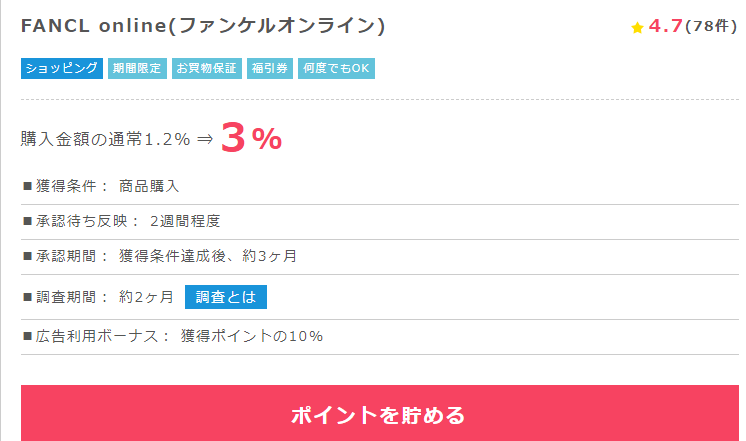Click the 承認期間 約3ヶ月 row

pos(380,257)
